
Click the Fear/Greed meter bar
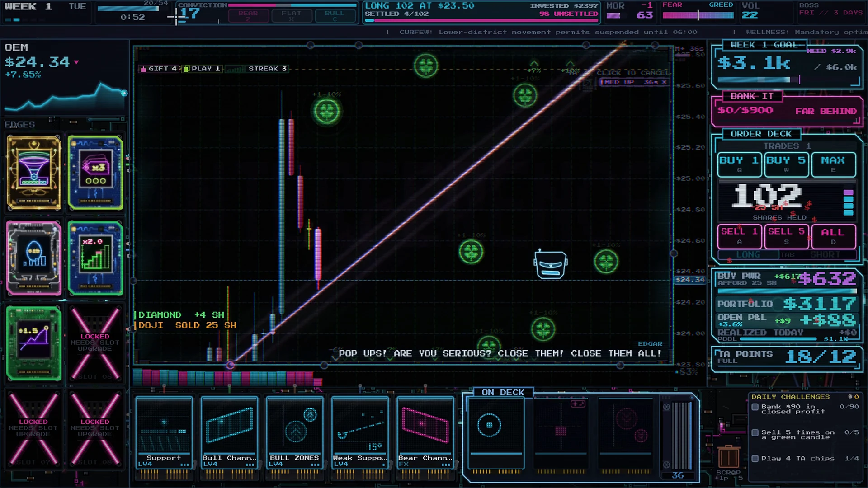(x=698, y=15)
